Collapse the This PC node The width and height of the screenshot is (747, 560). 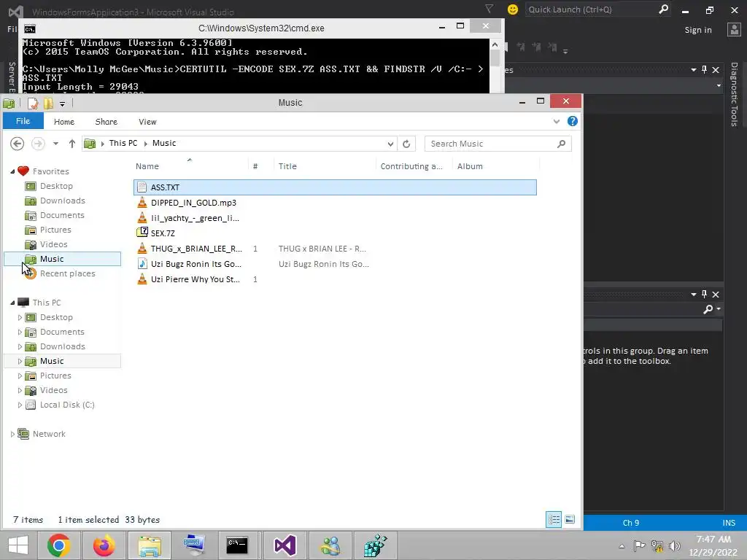(12, 303)
